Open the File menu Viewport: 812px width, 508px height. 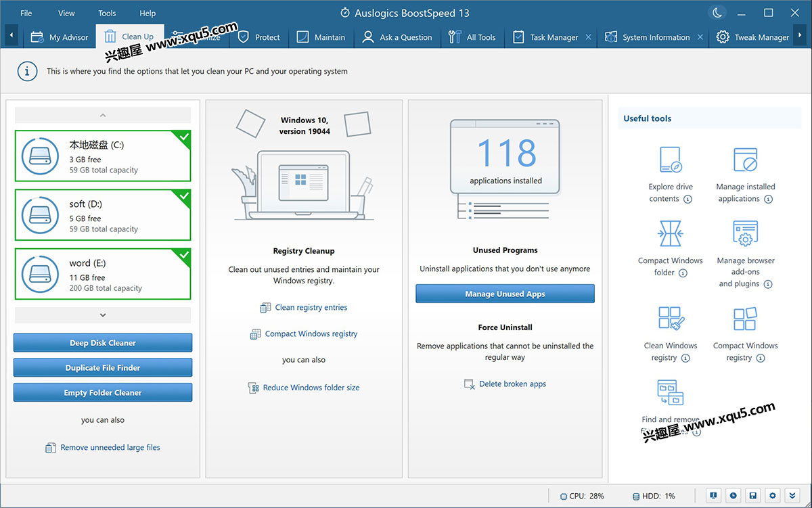tap(26, 13)
